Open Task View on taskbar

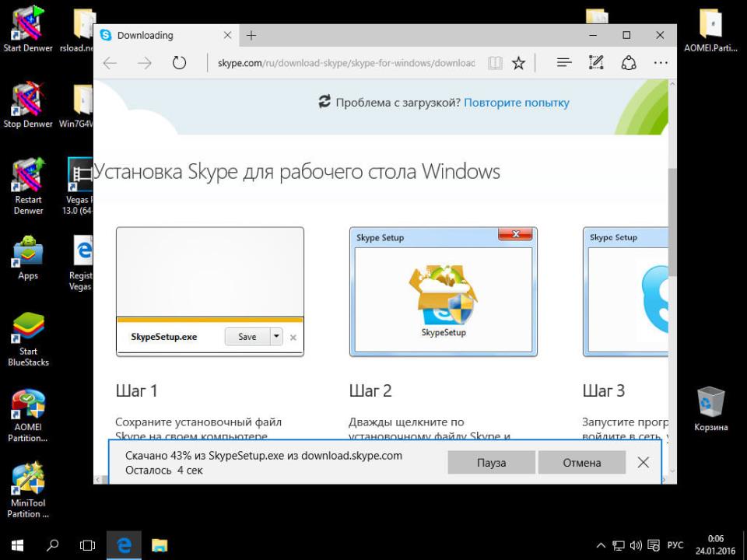pyautogui.click(x=87, y=545)
